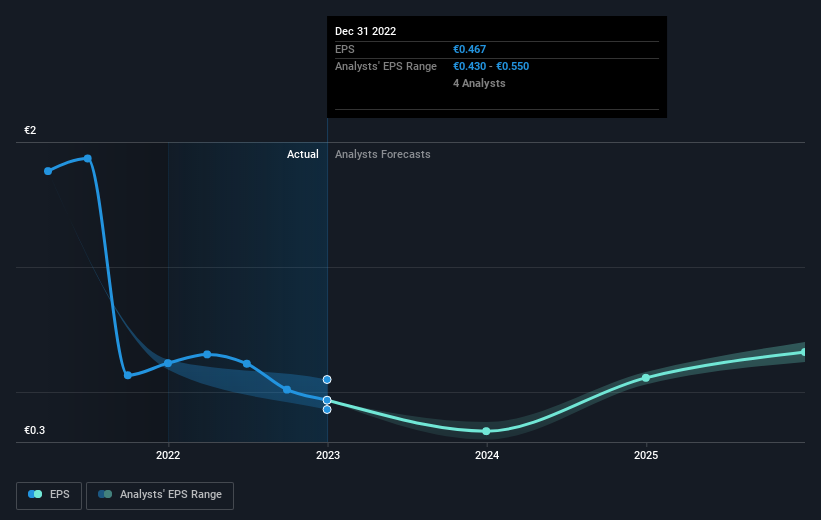Screen dimensions: 821x520
Task: Toggle the EPS legend series
Action: pos(49,495)
